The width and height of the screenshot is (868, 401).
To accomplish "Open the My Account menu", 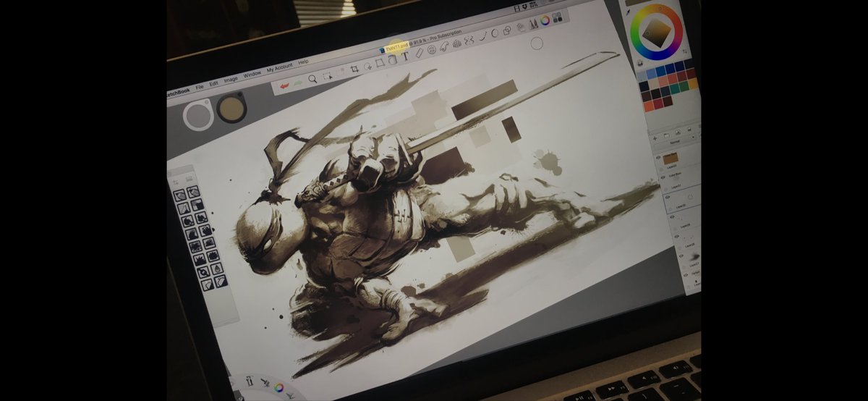I will 279,67.
